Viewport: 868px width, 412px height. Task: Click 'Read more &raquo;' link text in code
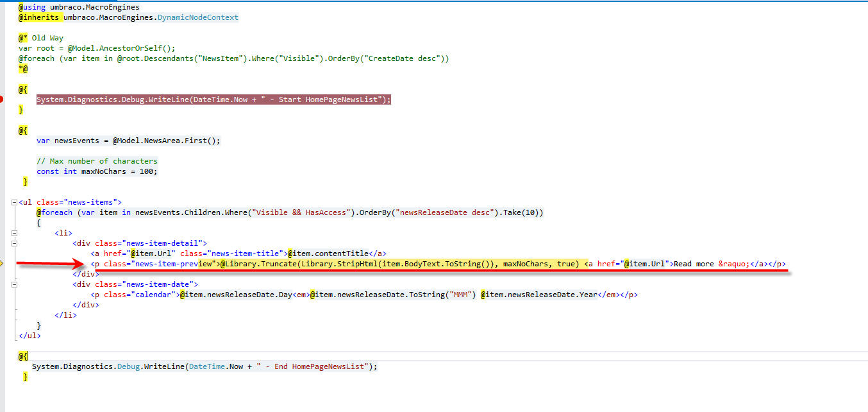click(712, 264)
